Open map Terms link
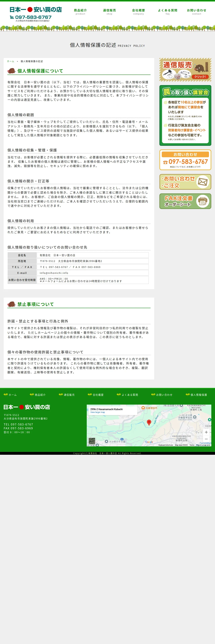Screen dimensions: 215x644 (192, 445)
